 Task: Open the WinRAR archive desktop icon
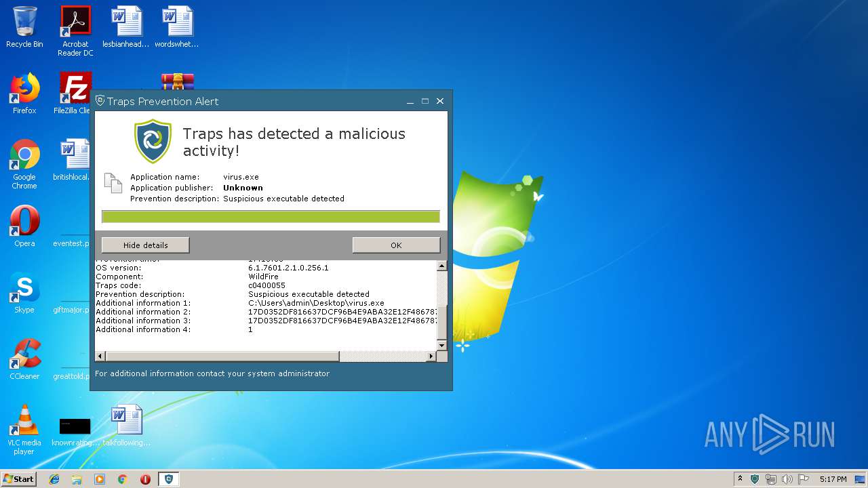click(x=178, y=81)
